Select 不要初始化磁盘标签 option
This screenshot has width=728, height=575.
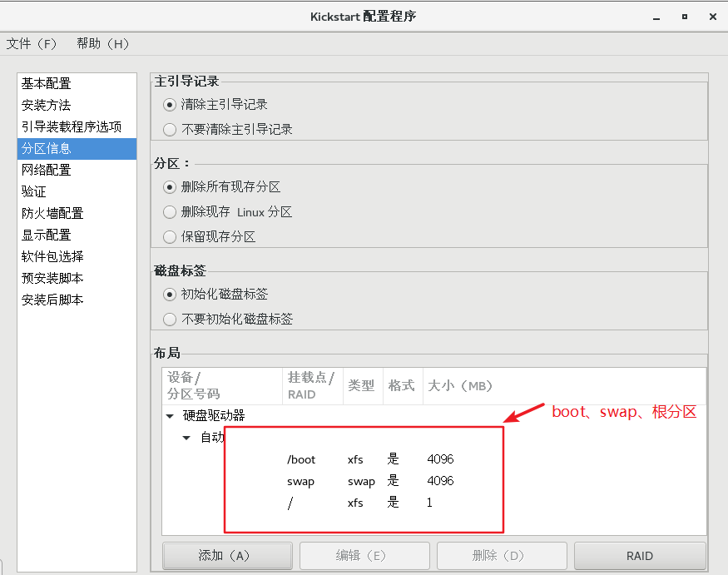coord(170,320)
